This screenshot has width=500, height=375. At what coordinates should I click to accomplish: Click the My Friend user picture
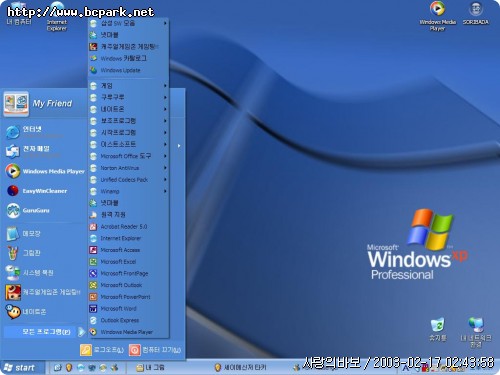[16, 104]
